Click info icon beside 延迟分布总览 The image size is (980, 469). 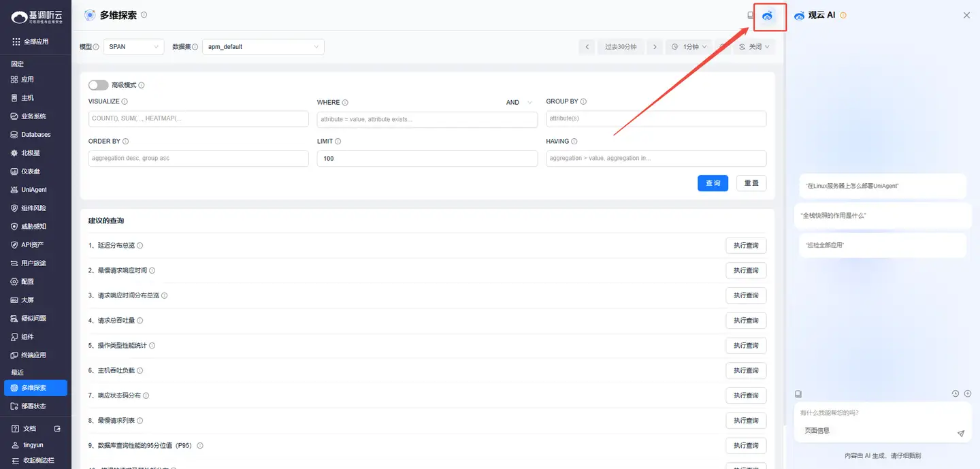(140, 246)
